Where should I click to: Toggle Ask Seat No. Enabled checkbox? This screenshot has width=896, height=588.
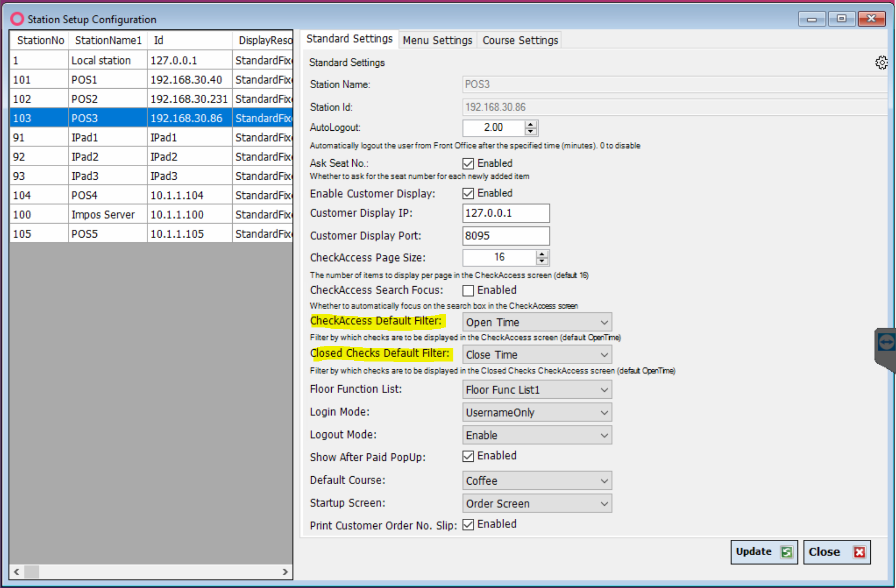click(x=468, y=164)
